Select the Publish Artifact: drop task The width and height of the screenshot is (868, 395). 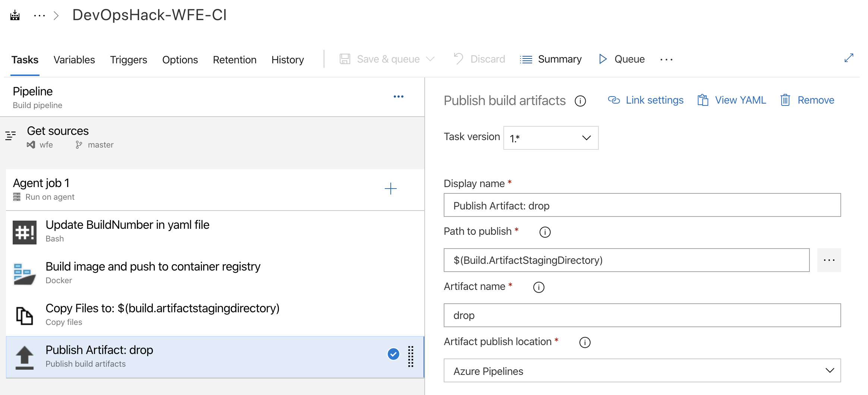click(x=215, y=357)
